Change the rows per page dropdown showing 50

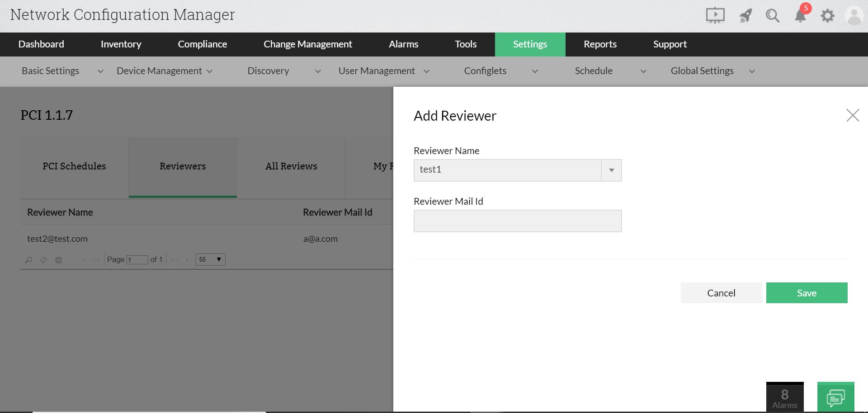click(x=210, y=259)
